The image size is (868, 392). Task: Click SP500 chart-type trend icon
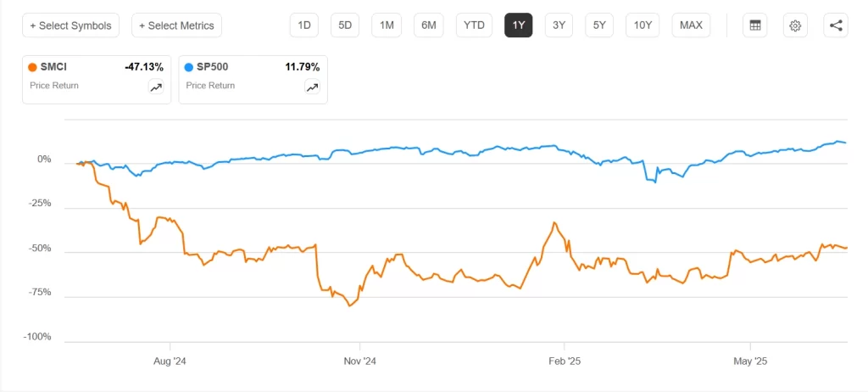312,87
